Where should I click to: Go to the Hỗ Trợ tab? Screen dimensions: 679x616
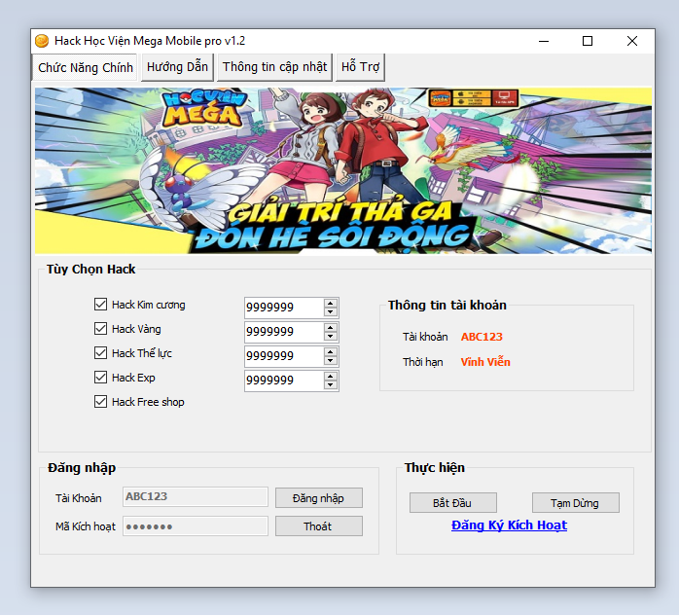[x=360, y=67]
